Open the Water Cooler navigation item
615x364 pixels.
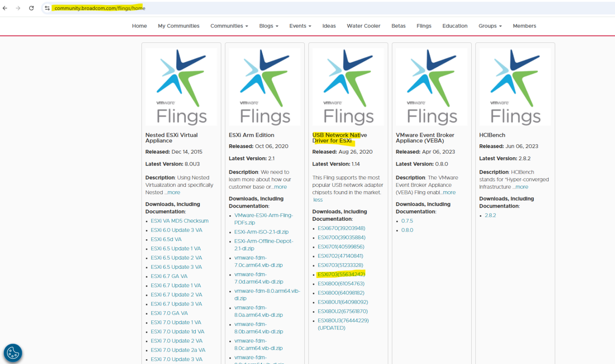363,26
